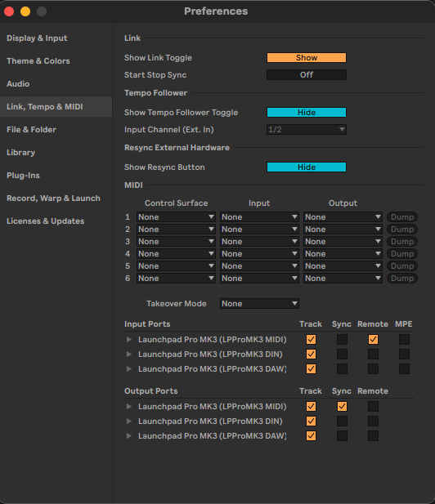Open Input dropdown in MIDI row 1
This screenshot has width=435, height=504.
click(259, 217)
